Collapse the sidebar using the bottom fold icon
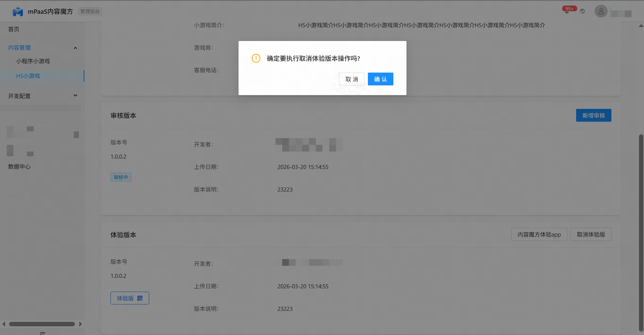 (42, 333)
